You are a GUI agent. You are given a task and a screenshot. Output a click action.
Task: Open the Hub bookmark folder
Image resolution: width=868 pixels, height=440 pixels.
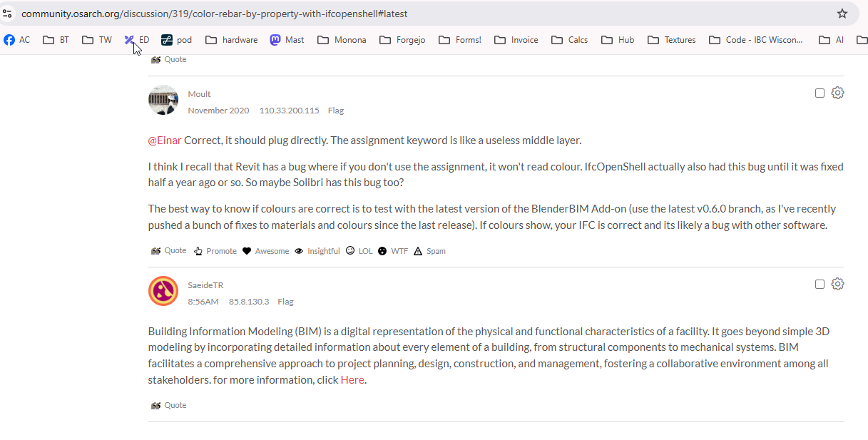pos(618,40)
